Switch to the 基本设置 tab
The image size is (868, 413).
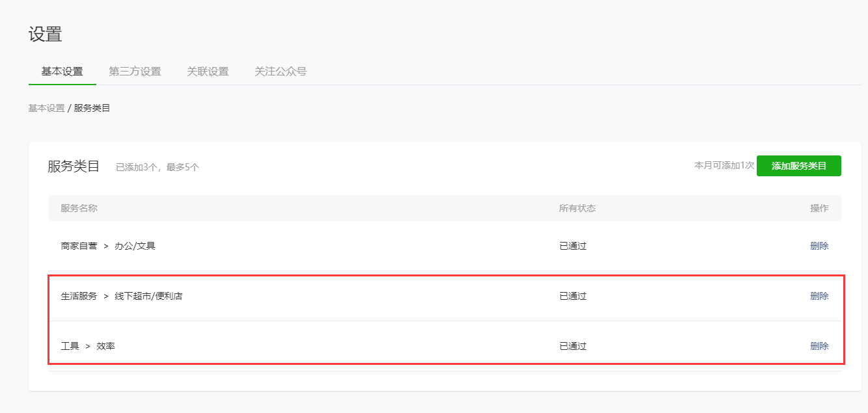coord(62,72)
